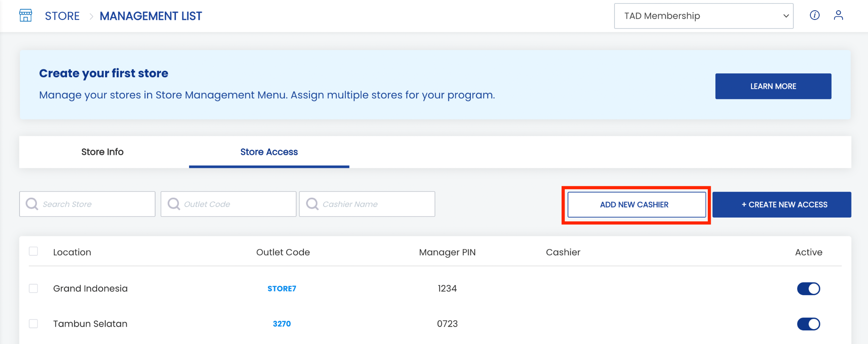Viewport: 868px width, 344px height.
Task: Click Manager PIN value 0723
Action: coord(447,324)
